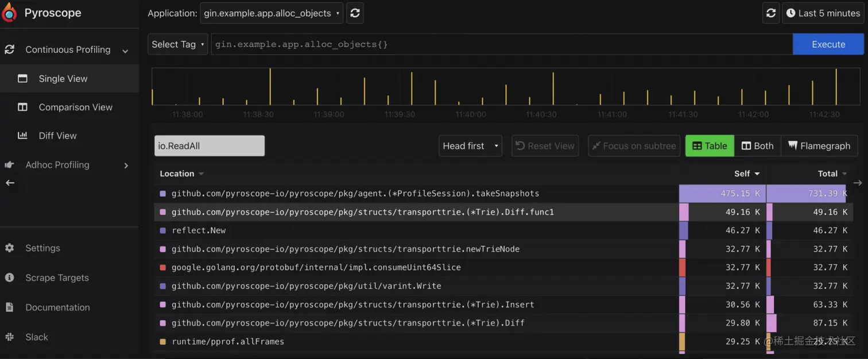
Task: Click the Reset View button
Action: (x=545, y=146)
